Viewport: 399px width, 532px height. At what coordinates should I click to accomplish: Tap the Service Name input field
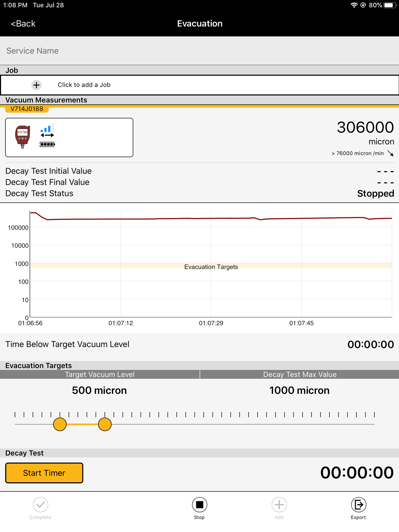[x=96, y=51]
